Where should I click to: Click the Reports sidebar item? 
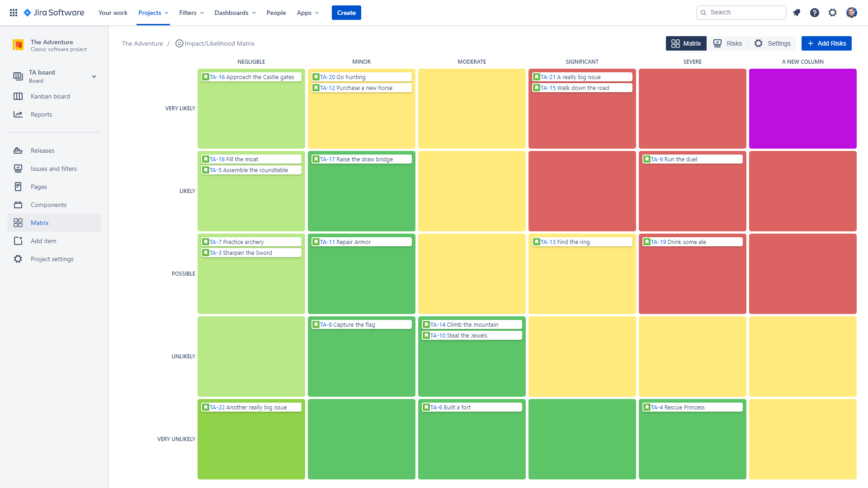pyautogui.click(x=41, y=114)
